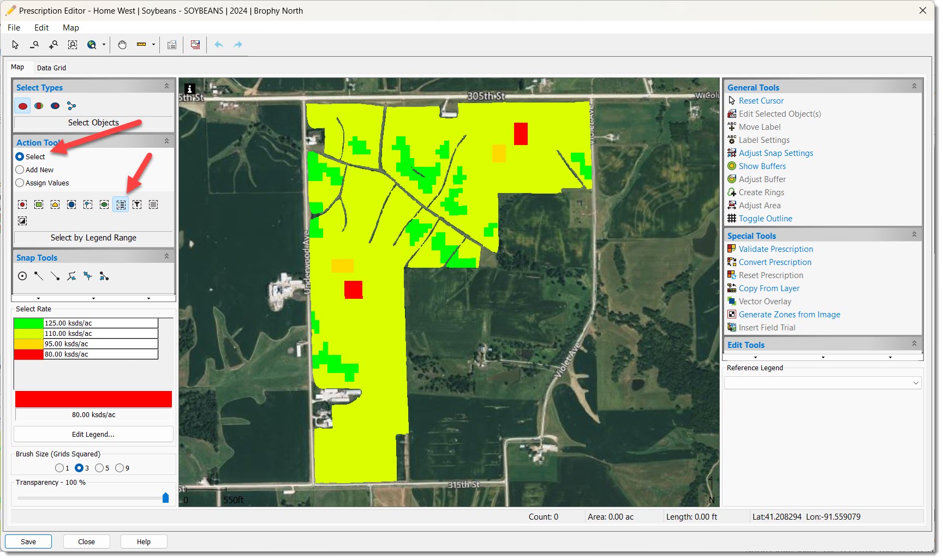Click the Generate Zones from Image link
The width and height of the screenshot is (943, 560).
pyautogui.click(x=789, y=315)
